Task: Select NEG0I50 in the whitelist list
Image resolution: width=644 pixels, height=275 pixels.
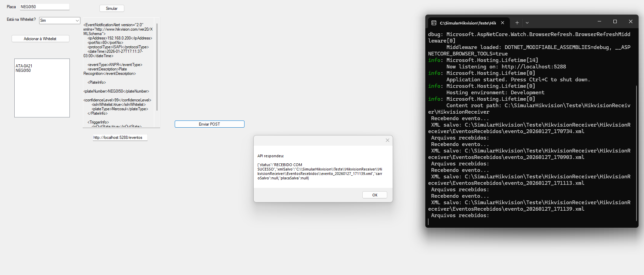Action: [x=23, y=70]
